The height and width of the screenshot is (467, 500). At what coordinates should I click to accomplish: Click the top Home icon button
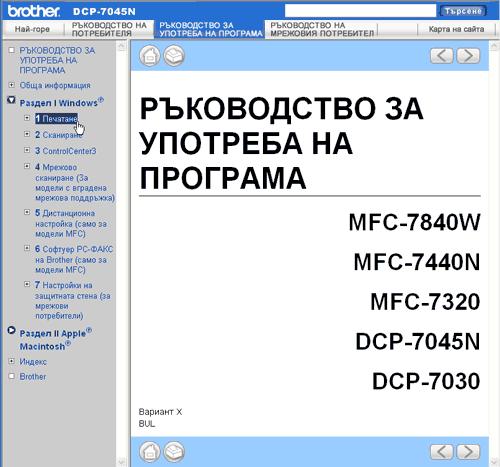tap(150, 55)
